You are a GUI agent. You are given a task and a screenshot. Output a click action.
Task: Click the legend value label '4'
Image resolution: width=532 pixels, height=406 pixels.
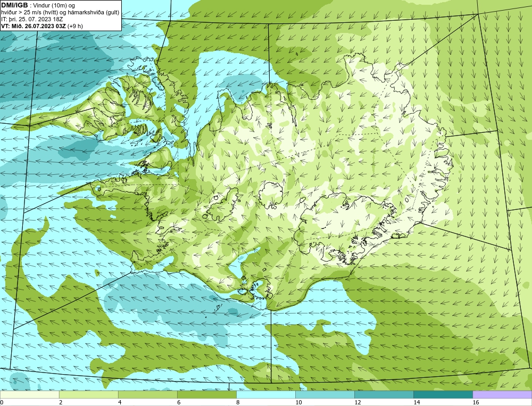120,402
